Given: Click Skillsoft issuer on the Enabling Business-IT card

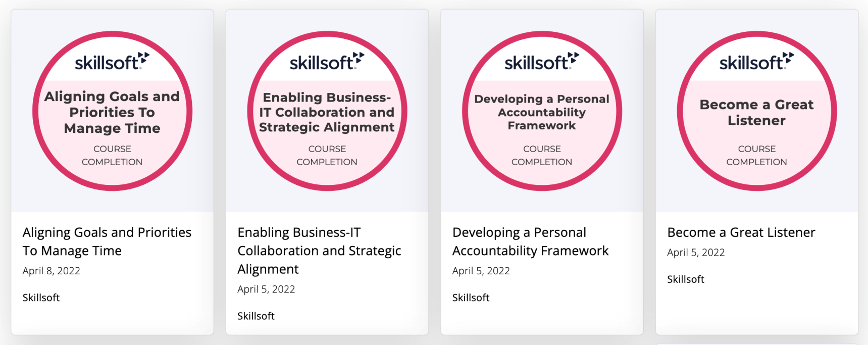Looking at the screenshot, I should point(256,316).
